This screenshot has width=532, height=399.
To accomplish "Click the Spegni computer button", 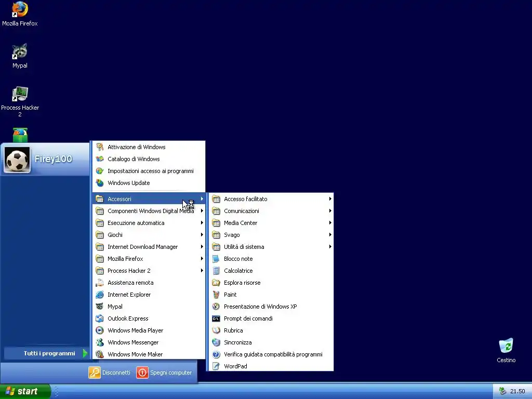I will (164, 373).
